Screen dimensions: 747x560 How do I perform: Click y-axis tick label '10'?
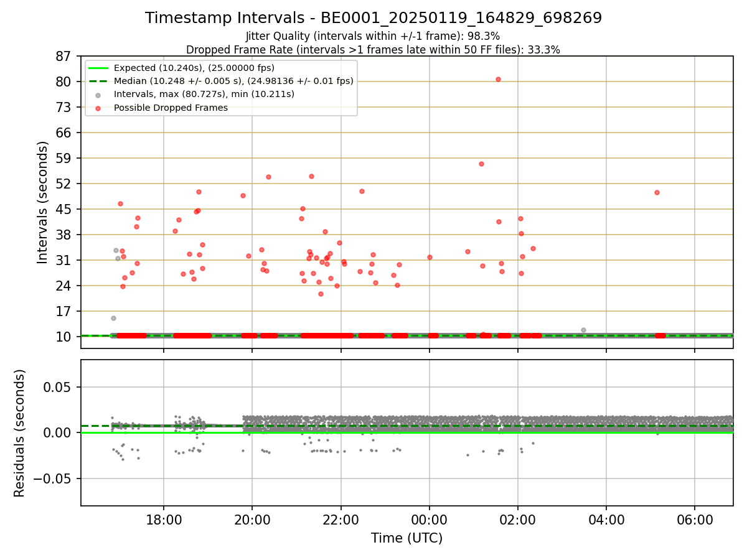(x=64, y=337)
